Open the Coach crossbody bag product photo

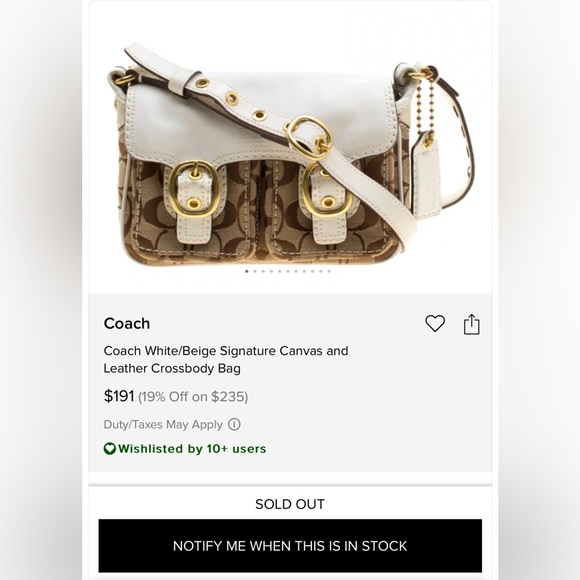(x=290, y=155)
